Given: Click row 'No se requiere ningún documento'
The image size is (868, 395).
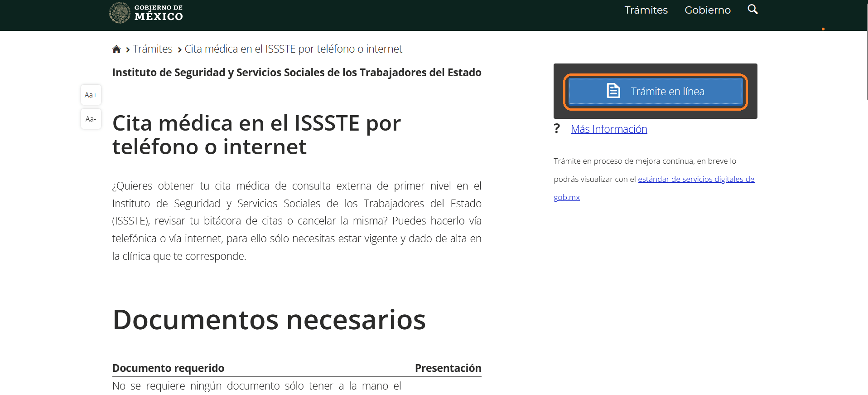Looking at the screenshot, I should [x=256, y=386].
